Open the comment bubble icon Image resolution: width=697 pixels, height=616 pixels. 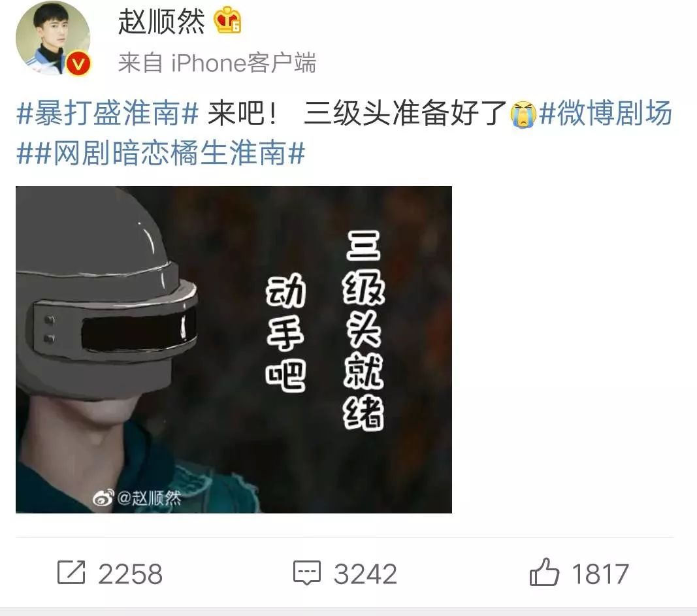click(x=307, y=573)
